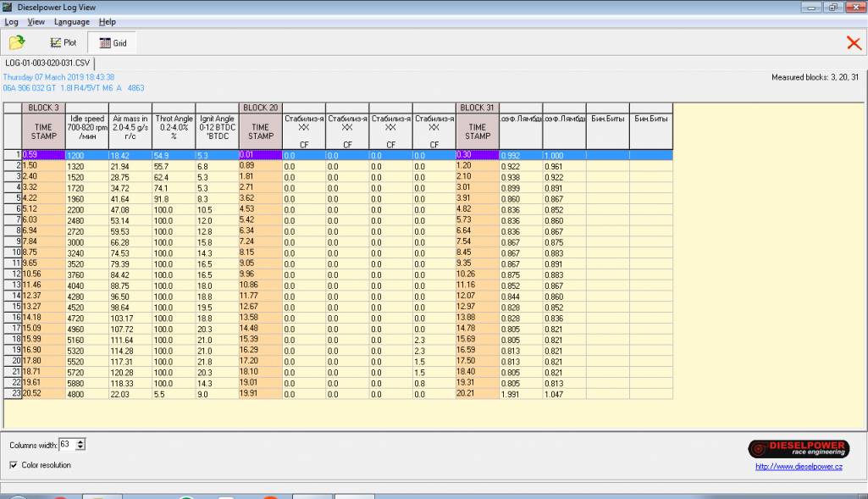Viewport: 868px width, 499px height.
Task: Open the View menu
Action: point(36,21)
